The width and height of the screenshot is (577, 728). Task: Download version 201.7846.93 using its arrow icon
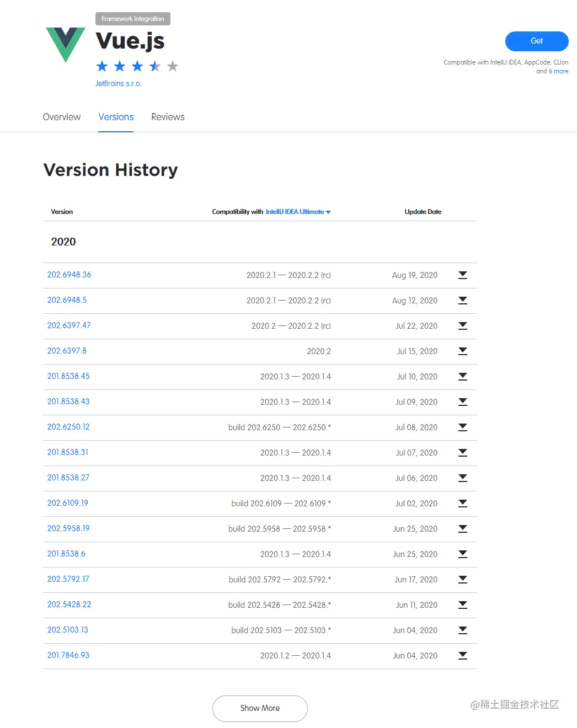tap(463, 656)
